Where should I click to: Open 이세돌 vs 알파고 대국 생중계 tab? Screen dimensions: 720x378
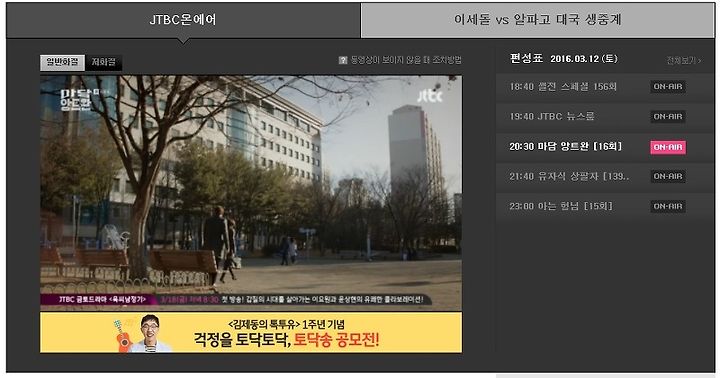point(538,20)
